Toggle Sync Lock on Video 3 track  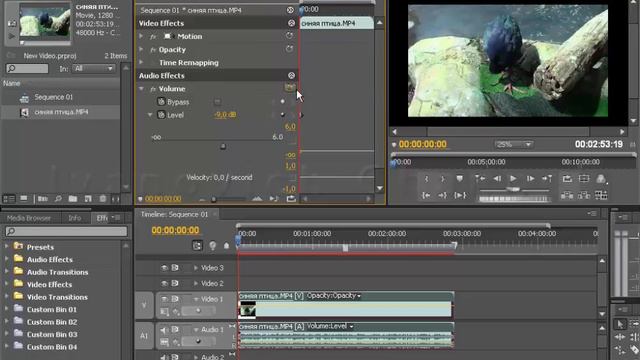click(x=175, y=268)
